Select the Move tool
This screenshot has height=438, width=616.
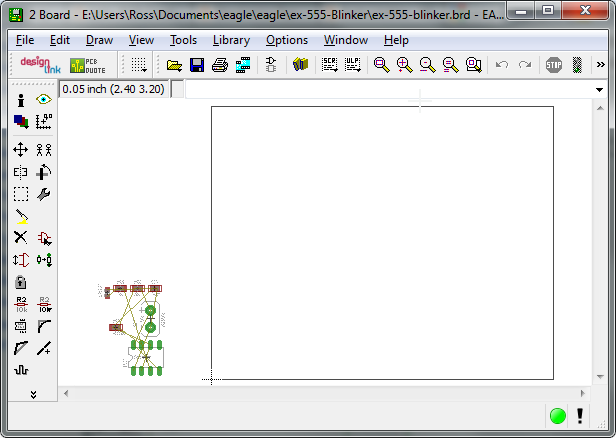20,150
